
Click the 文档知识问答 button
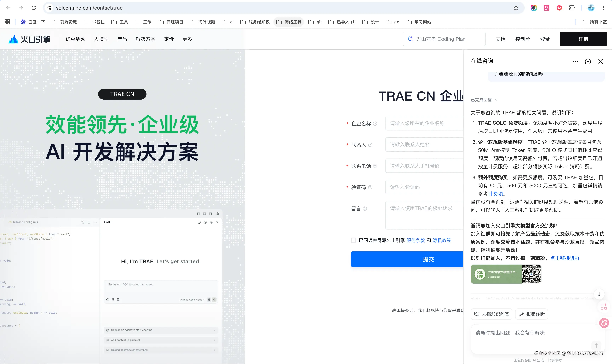coord(492,314)
